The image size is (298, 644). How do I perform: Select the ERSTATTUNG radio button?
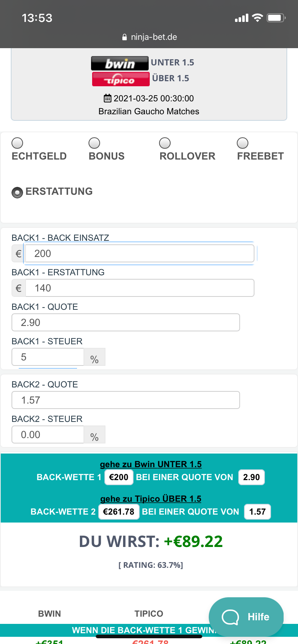tap(17, 193)
